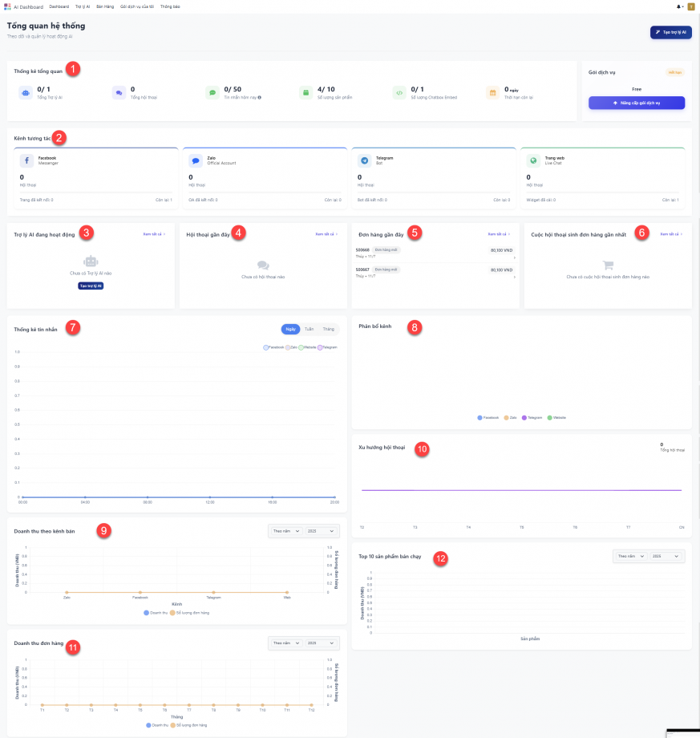
Task: Open order SO0668 in recent orders
Action: [x=362, y=249]
